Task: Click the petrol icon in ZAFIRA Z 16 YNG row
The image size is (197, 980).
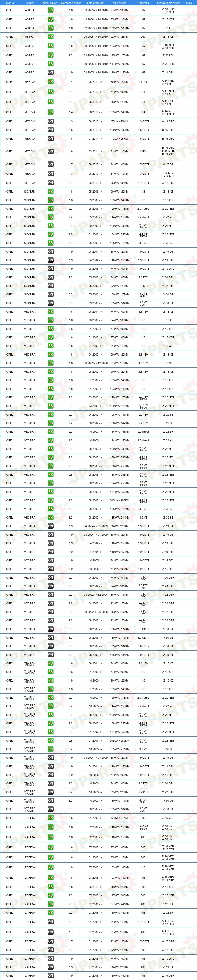Action: coord(50,818)
